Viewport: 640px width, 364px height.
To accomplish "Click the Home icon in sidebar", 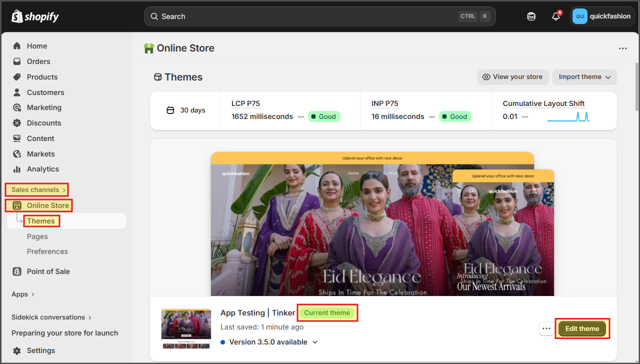I will pos(17,46).
